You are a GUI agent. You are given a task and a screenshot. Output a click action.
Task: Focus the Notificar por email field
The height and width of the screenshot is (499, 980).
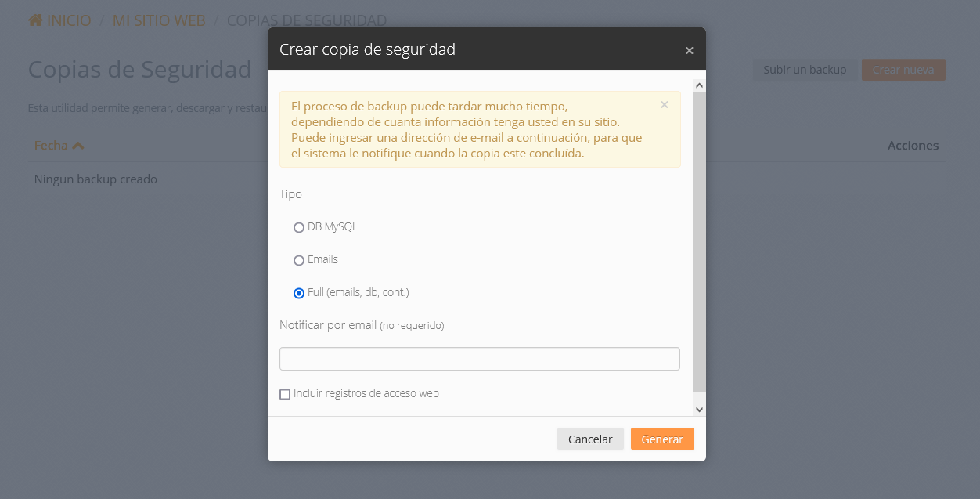click(479, 359)
